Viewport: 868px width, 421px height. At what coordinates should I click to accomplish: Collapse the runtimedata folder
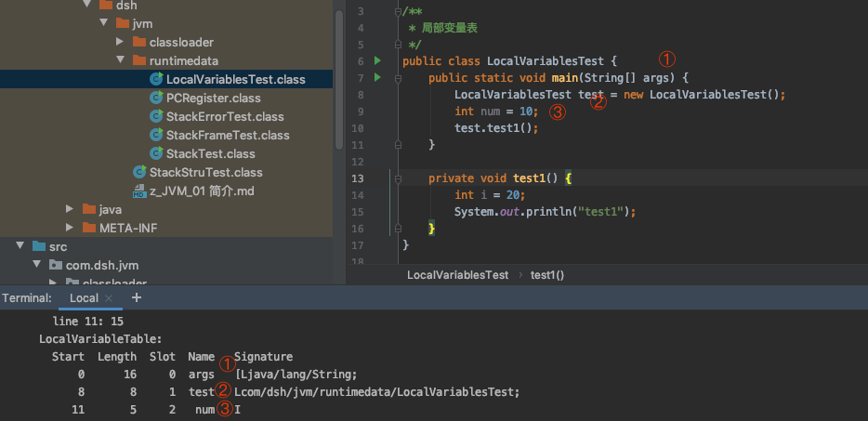121,60
